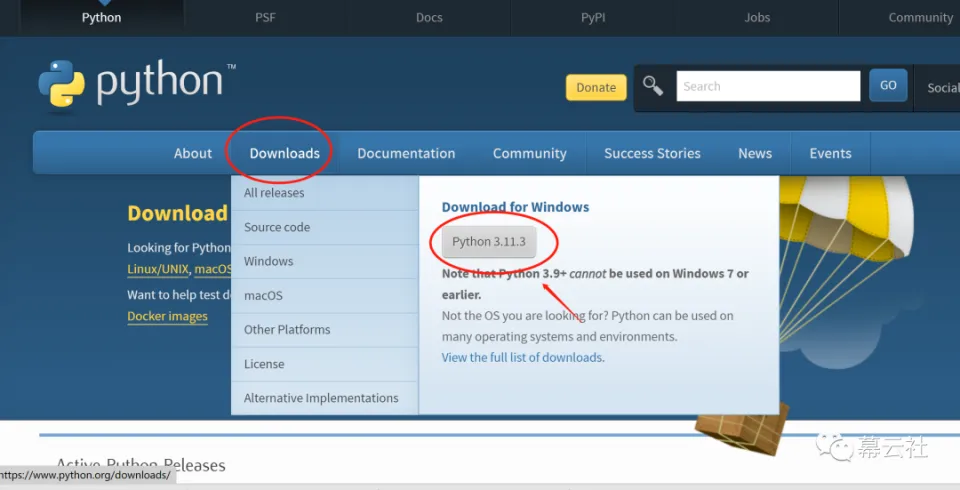Click the Python logo image
Viewport: 960px width, 490px height.
coord(137,83)
